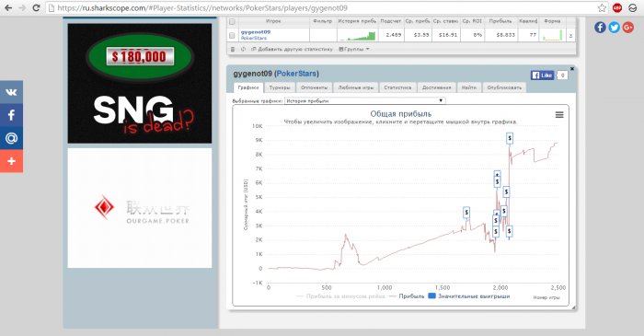Open the История прибыли graph selector dropdown
644x336 pixels.
[364, 100]
